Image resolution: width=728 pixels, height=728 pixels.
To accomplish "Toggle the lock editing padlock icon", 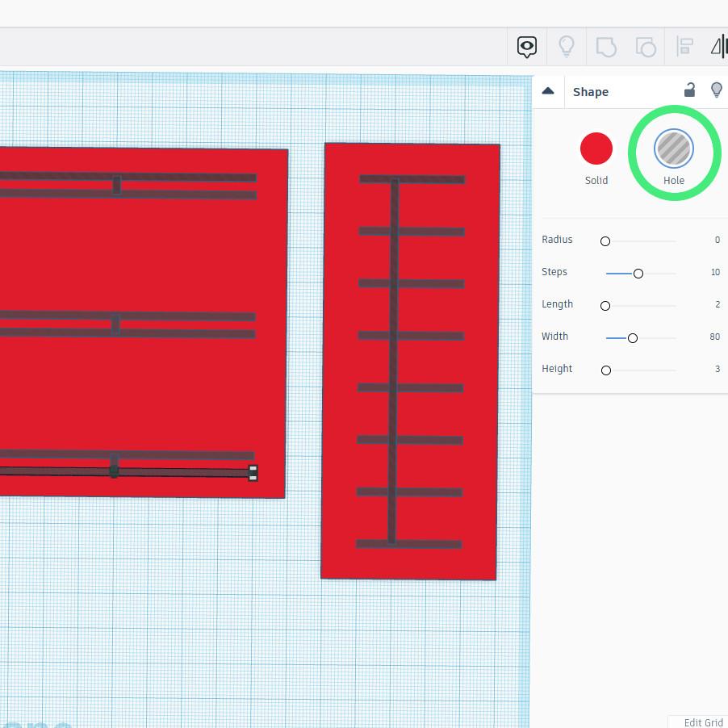I will (x=689, y=90).
